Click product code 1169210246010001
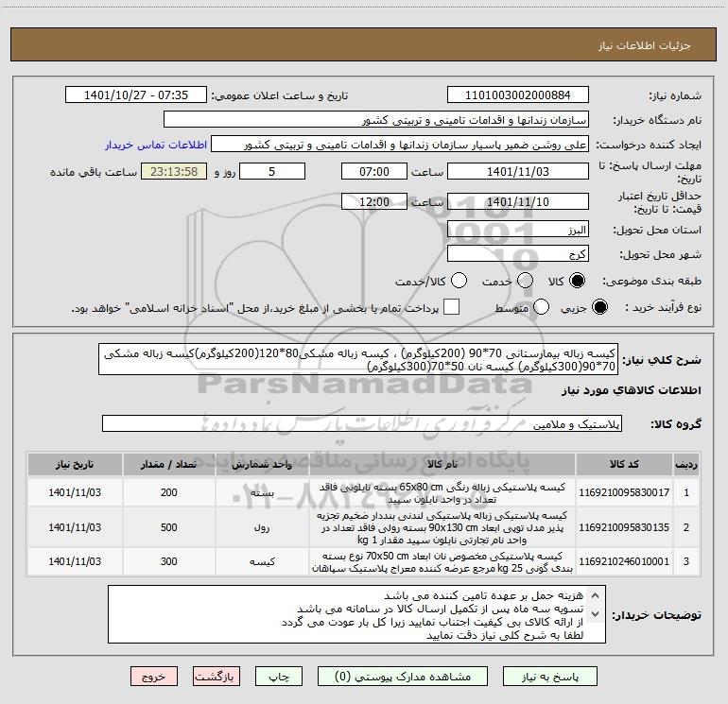Viewport: 728px width, 704px height. click(624, 561)
